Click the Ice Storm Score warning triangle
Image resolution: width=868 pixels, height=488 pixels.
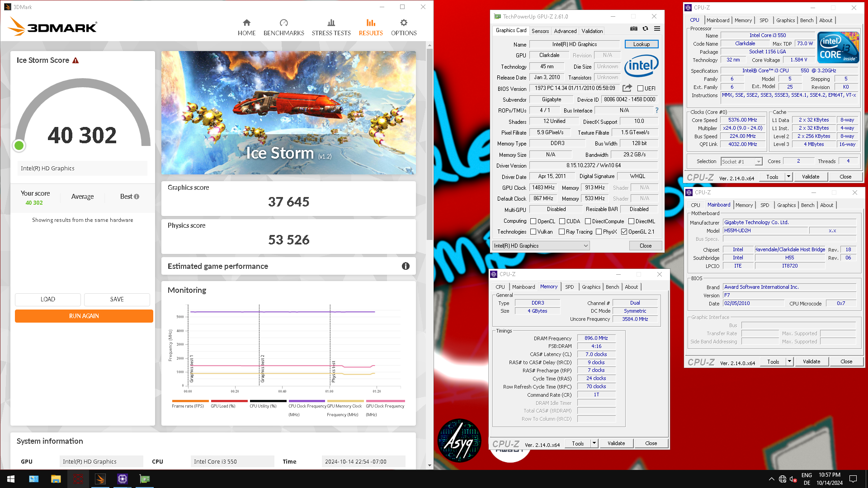click(75, 61)
